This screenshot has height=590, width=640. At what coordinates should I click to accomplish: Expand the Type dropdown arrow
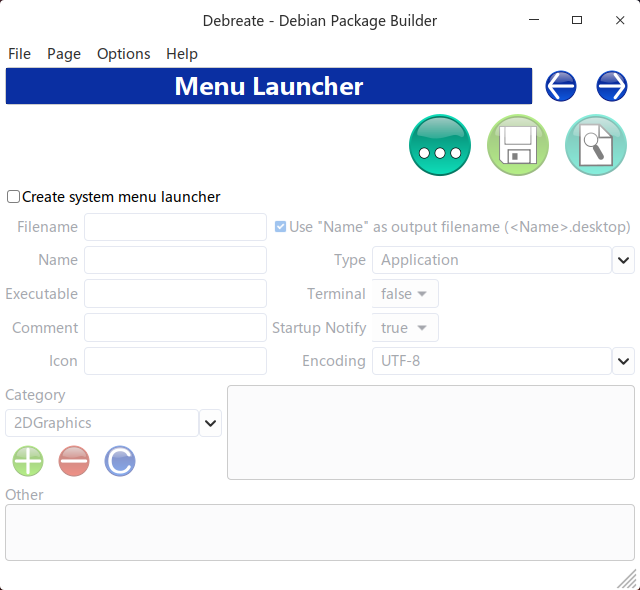(623, 260)
